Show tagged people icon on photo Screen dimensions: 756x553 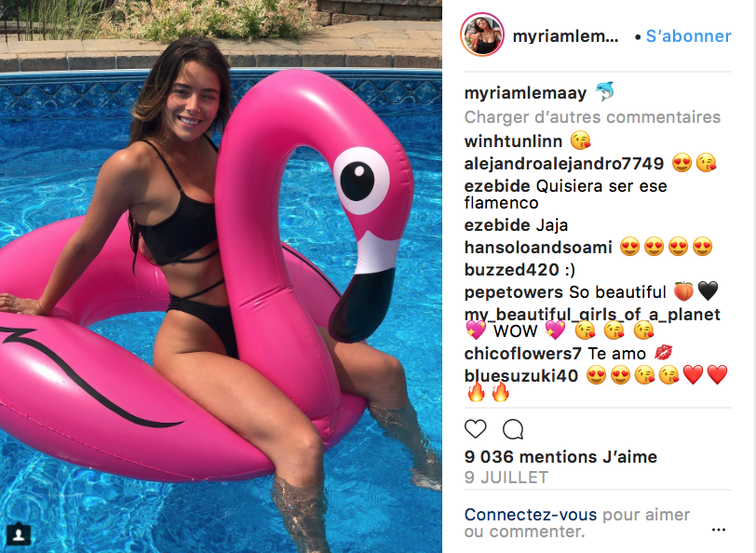[x=19, y=534]
